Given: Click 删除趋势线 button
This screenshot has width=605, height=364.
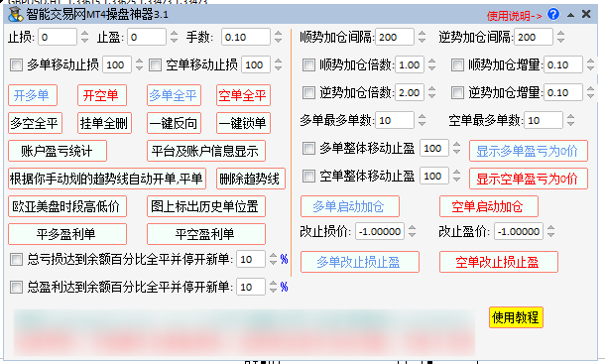Looking at the screenshot, I should point(251,179).
